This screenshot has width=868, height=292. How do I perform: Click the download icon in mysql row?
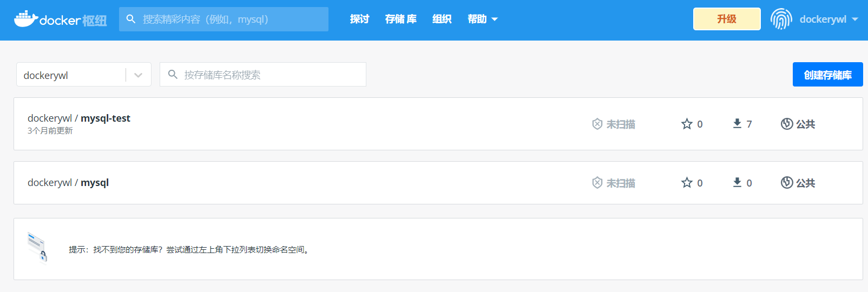coord(737,183)
